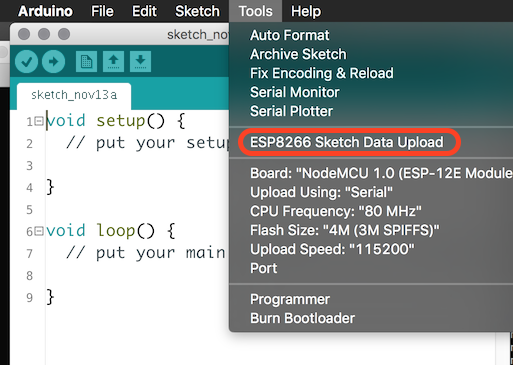
Task: Click line number 8 in the gutter
Action: pyautogui.click(x=29, y=276)
